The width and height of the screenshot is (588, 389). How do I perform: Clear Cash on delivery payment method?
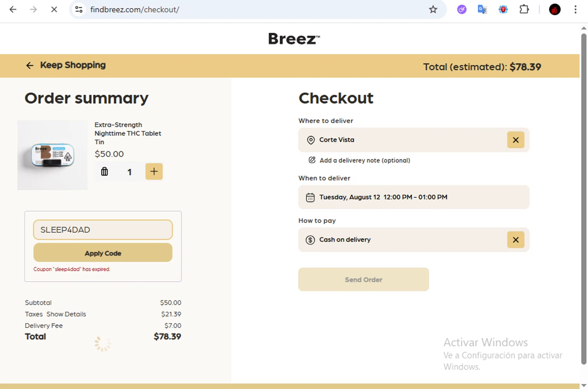(x=516, y=240)
